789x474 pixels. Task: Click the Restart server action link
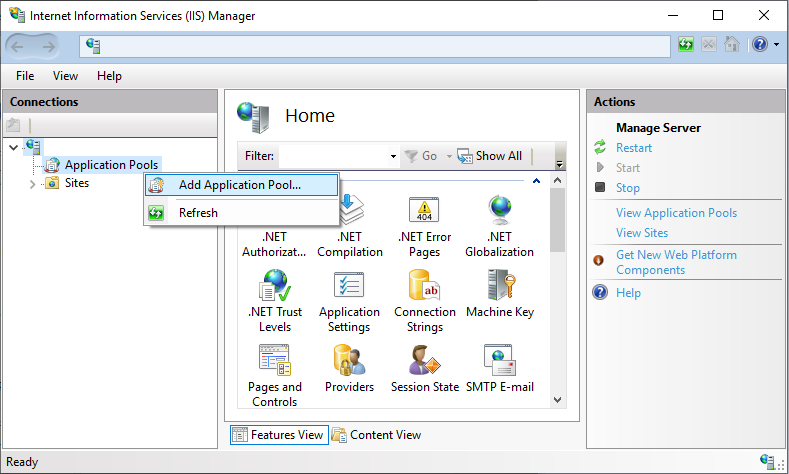(634, 148)
